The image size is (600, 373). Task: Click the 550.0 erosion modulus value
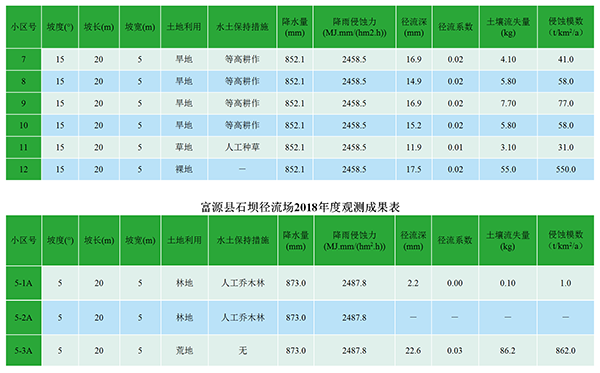[x=566, y=169]
